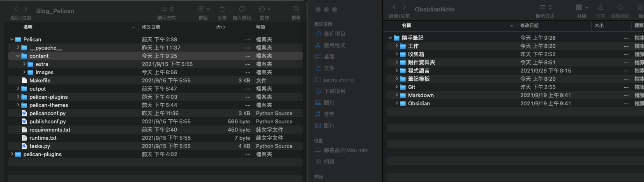Image resolution: width=644 pixels, height=182 pixels.
Task: Click Share icon in ObsidianNote toolbar
Action: pyautogui.click(x=600, y=7)
